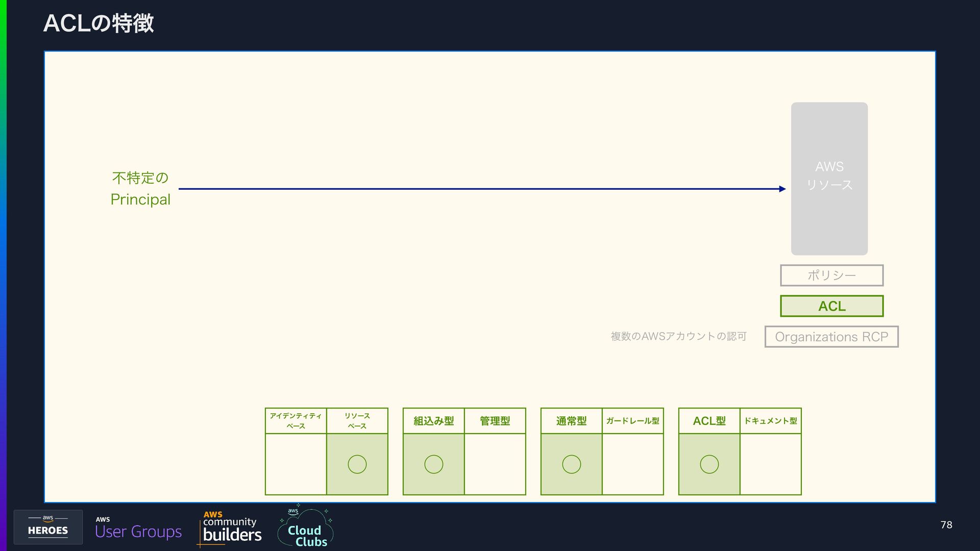Viewport: 980px width, 551px height.
Task: Click the ドキュメント型 header cell
Action: (x=771, y=421)
